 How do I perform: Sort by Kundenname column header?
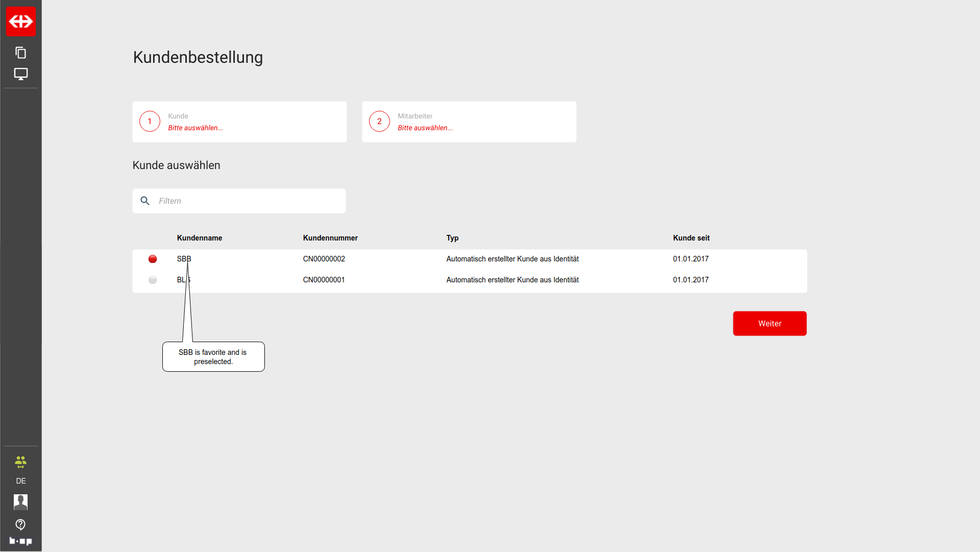click(x=200, y=238)
